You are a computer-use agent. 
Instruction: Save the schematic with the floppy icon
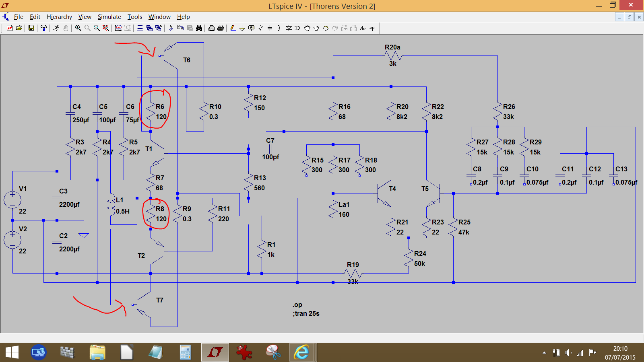pos(31,28)
